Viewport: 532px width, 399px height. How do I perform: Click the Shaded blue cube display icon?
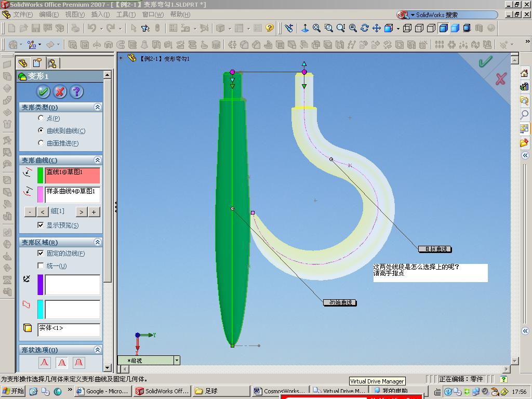[x=455, y=28]
